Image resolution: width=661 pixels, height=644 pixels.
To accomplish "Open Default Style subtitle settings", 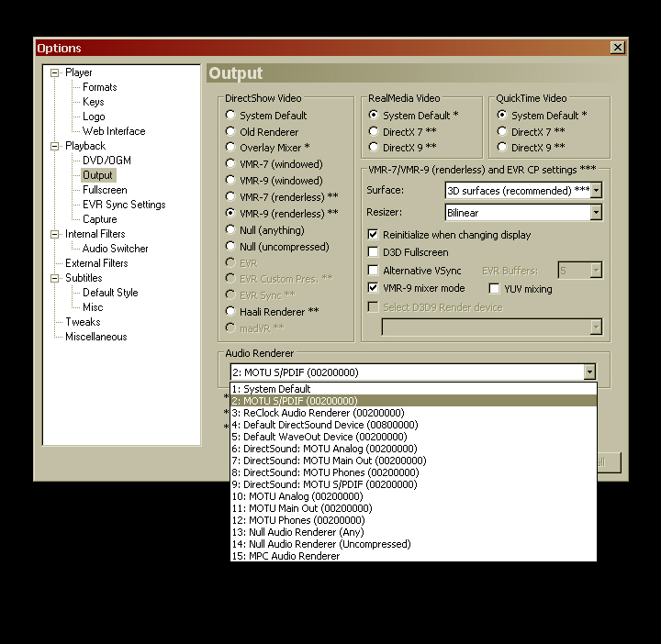I will tap(110, 293).
